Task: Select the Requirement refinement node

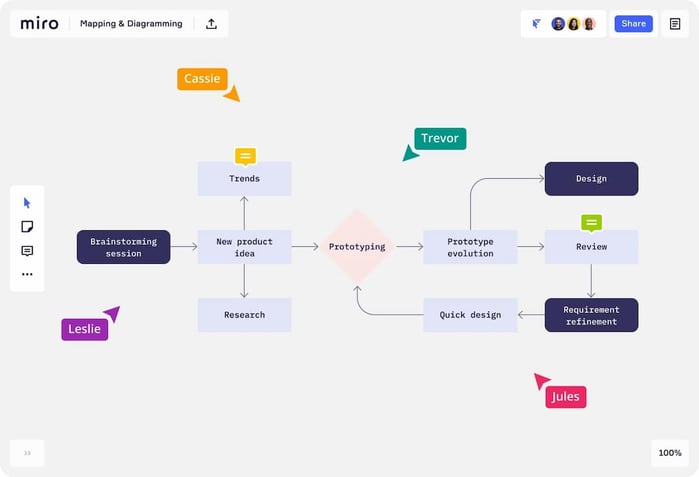Action: pyautogui.click(x=591, y=315)
